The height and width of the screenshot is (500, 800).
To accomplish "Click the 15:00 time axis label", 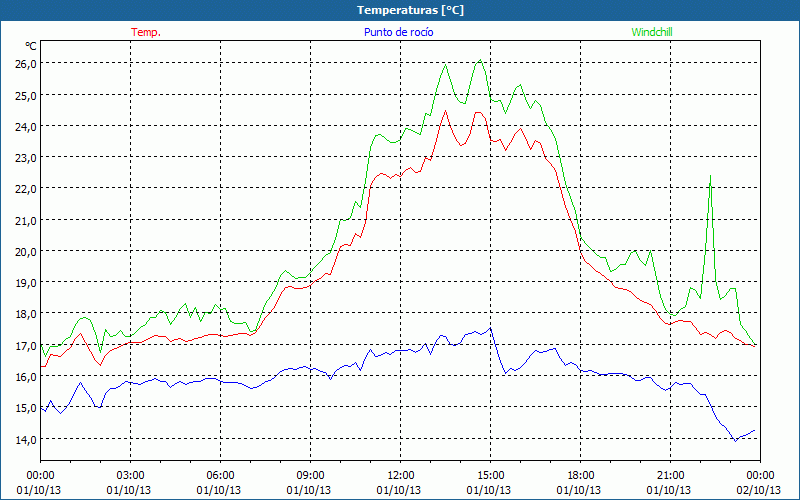I will [490, 476].
